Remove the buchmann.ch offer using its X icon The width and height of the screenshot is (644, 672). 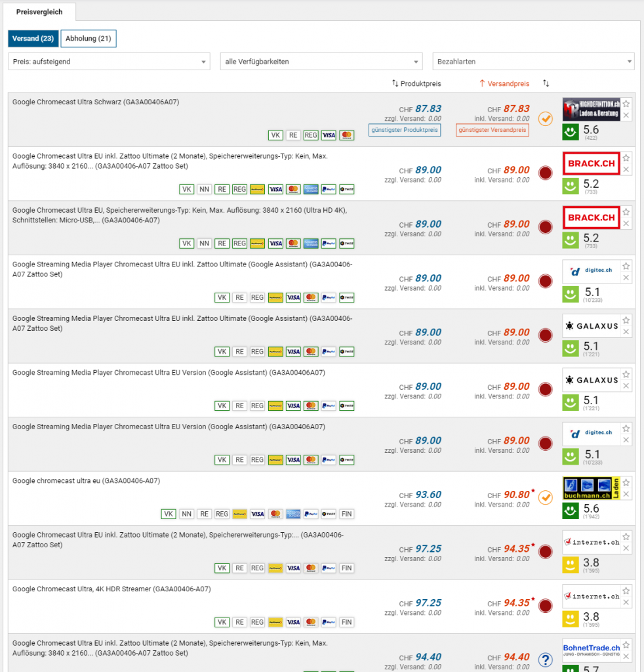[x=626, y=494]
